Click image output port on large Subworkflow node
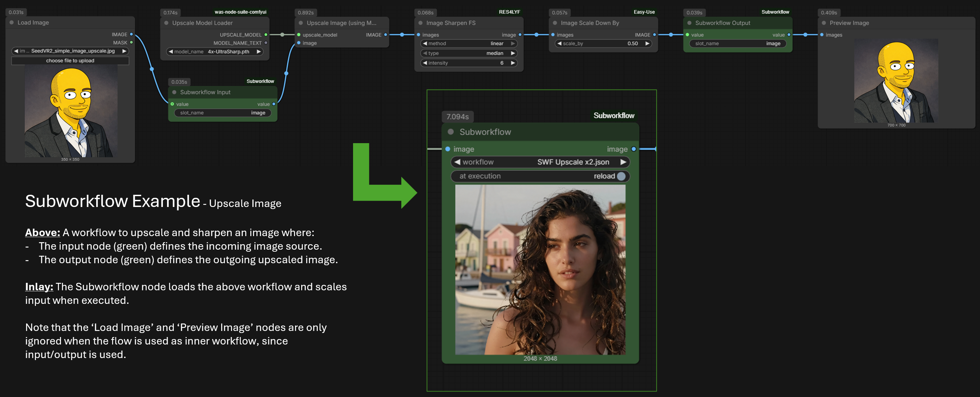Screen dimensions: 980x397 click(634, 149)
